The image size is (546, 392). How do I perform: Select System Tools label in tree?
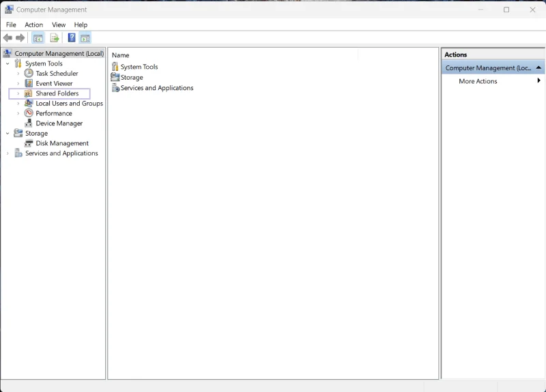tap(44, 63)
